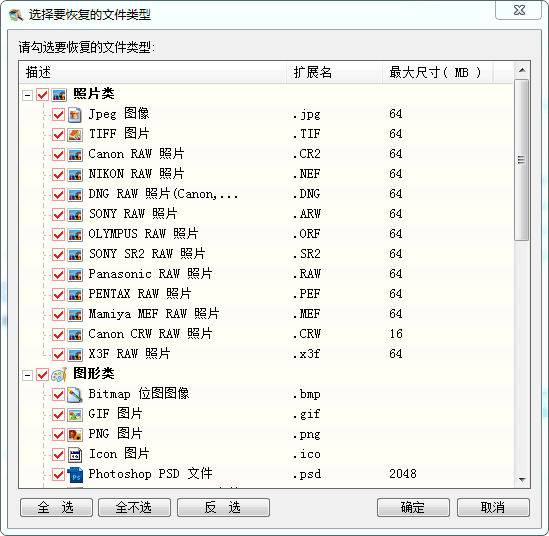Click the SONY SR2 RAW 照片 icon
The height and width of the screenshot is (536, 549).
point(75,254)
